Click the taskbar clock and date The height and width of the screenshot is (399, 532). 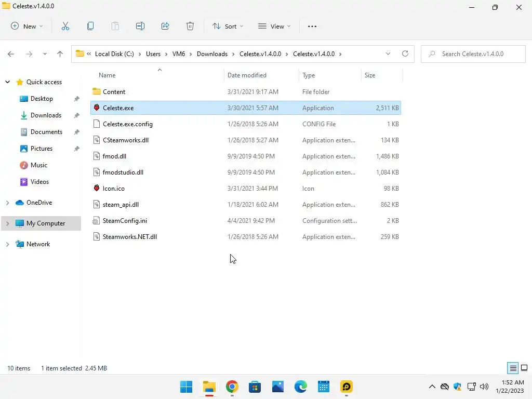pyautogui.click(x=510, y=387)
